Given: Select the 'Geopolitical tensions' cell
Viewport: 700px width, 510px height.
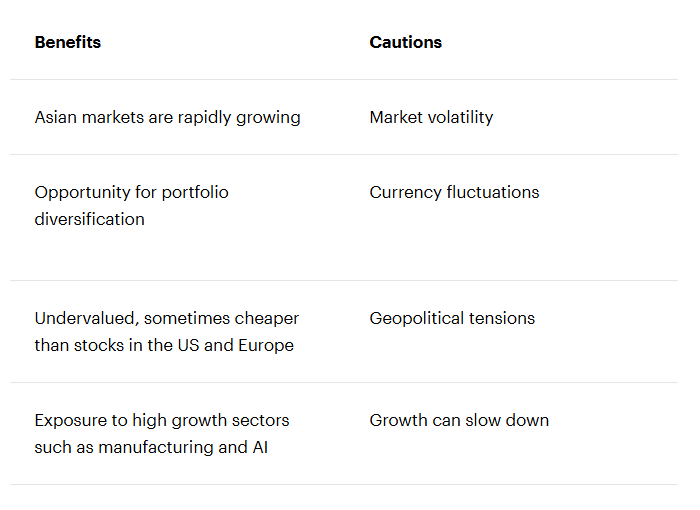Looking at the screenshot, I should coord(452,318).
